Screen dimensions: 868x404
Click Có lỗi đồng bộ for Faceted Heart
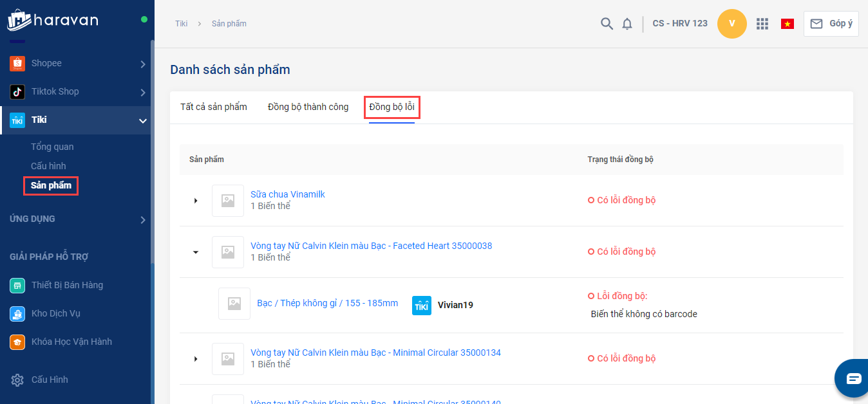pos(621,252)
